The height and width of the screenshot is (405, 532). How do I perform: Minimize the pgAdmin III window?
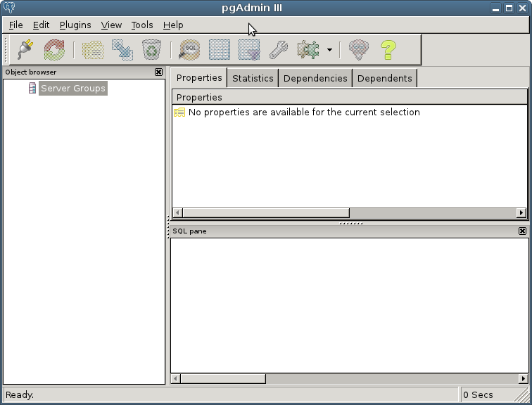(495, 8)
